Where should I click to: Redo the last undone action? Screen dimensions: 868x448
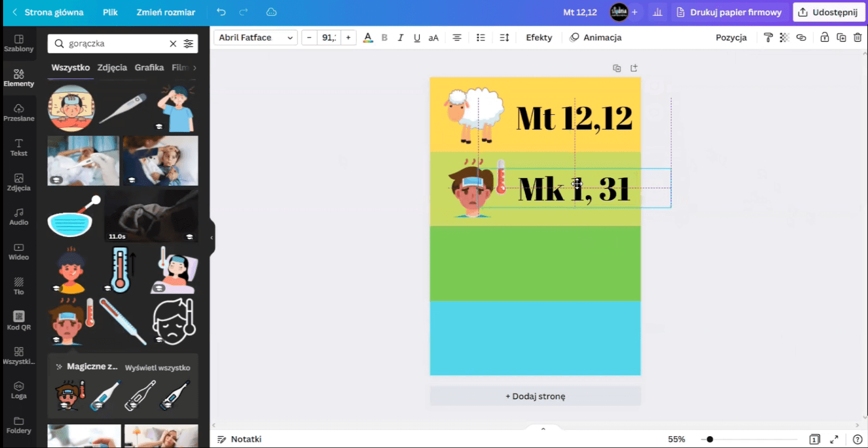244,12
